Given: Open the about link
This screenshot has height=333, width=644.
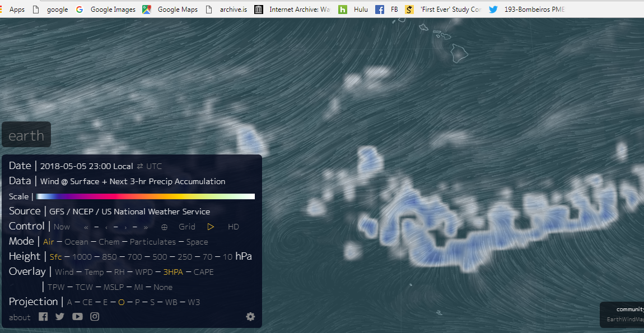Looking at the screenshot, I should 20,317.
